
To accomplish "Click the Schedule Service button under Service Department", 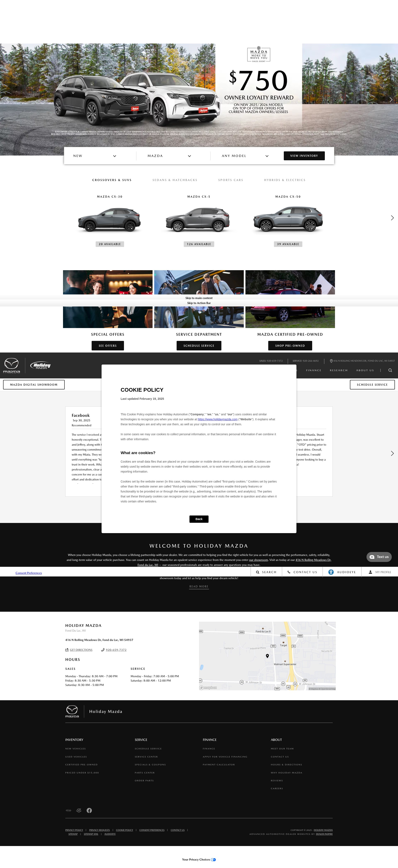I will click(199, 345).
